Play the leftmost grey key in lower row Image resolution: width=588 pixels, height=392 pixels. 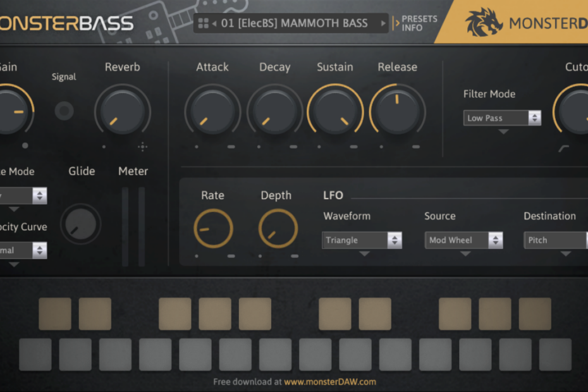[35, 355]
